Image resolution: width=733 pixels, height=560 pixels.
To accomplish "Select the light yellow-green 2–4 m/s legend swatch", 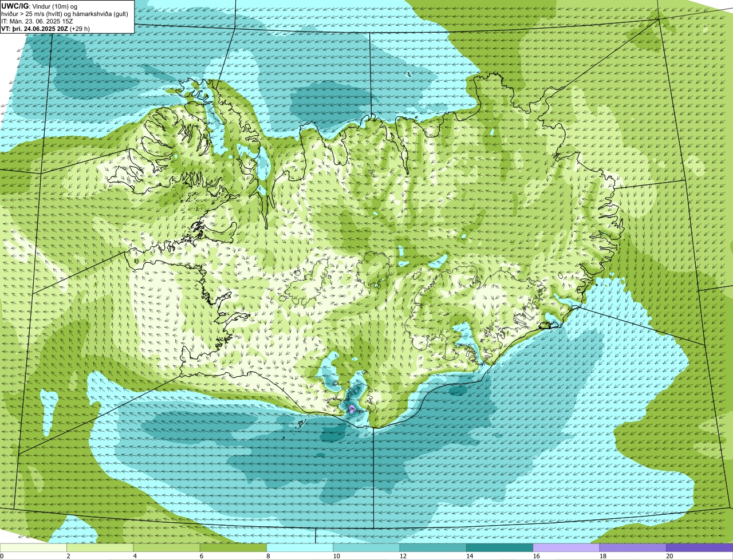I will 100,547.
